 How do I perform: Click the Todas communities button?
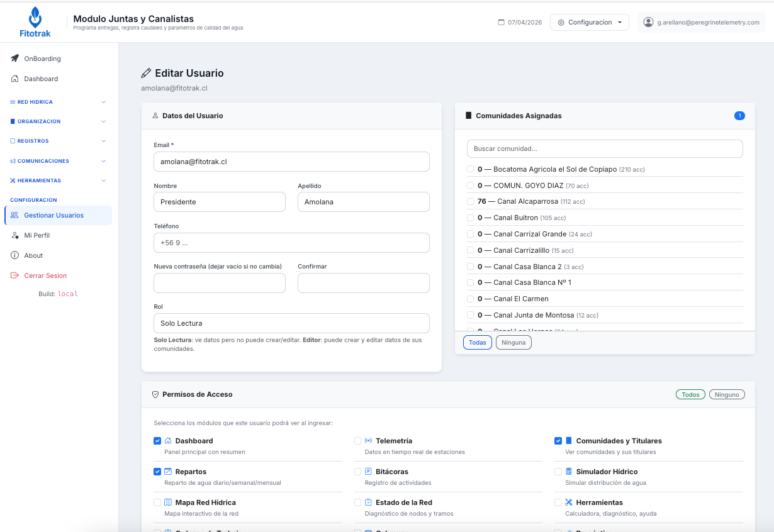pos(478,343)
